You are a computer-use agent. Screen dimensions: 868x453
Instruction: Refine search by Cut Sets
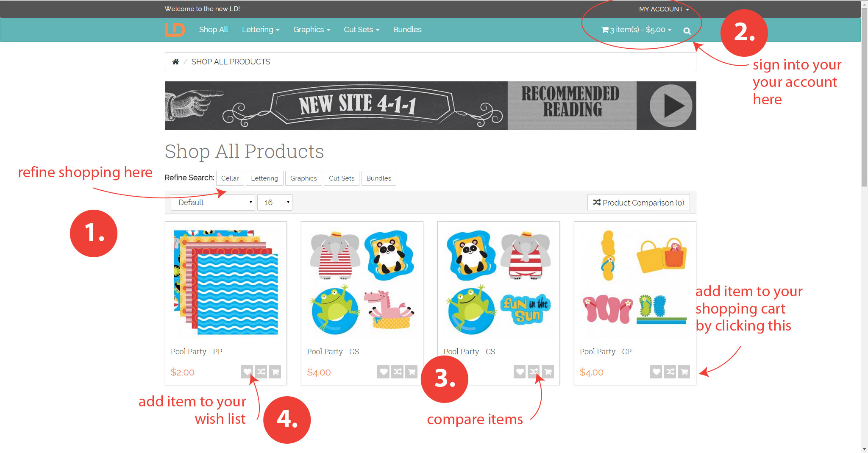tap(341, 178)
